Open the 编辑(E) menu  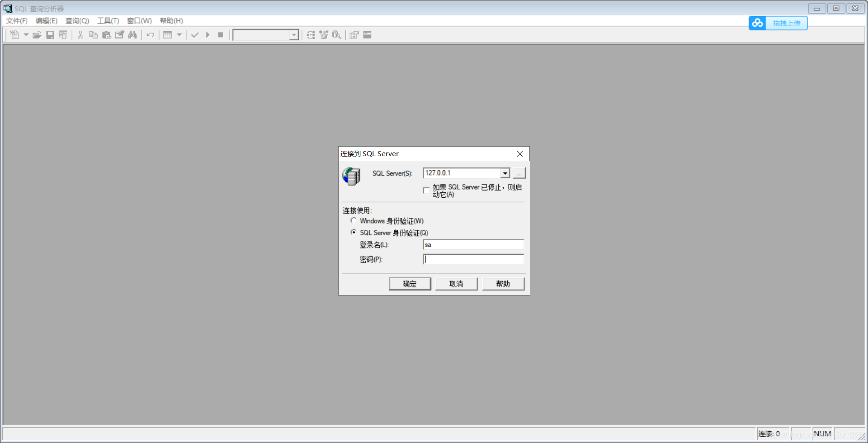[x=47, y=21]
